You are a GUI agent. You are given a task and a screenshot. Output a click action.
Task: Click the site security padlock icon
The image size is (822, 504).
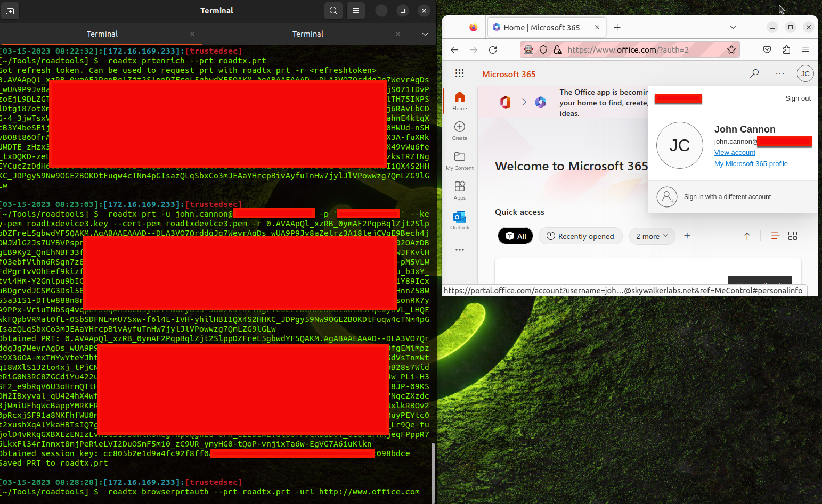point(558,50)
